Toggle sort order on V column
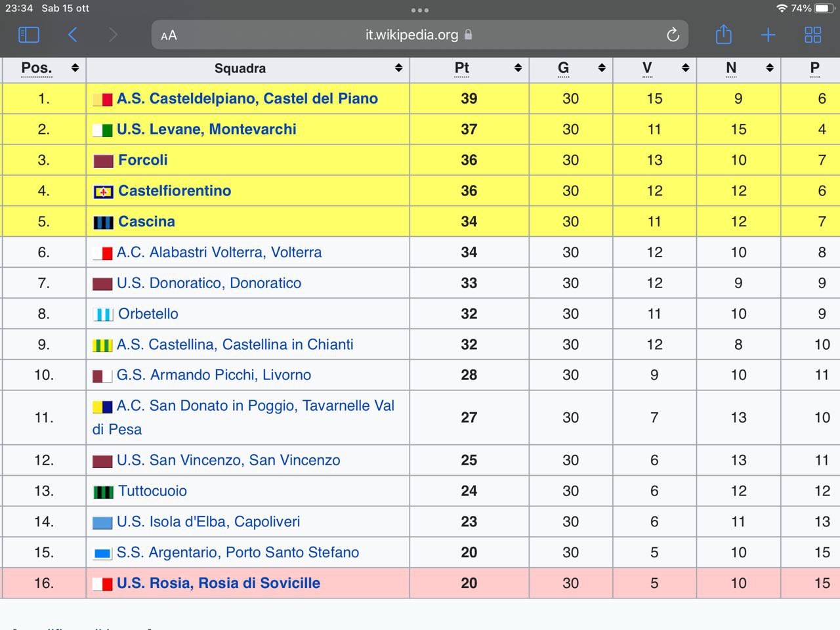Viewport: 840px width, 630px height. 686,68
